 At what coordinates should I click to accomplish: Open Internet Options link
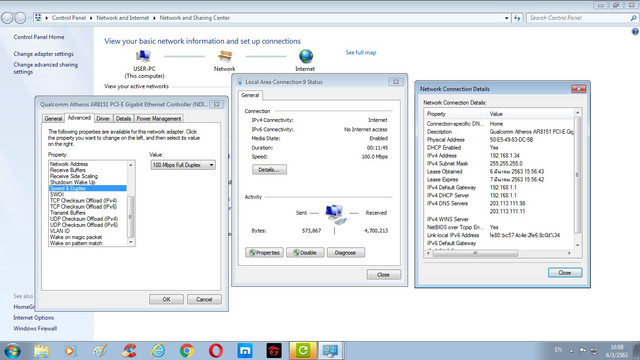33,318
